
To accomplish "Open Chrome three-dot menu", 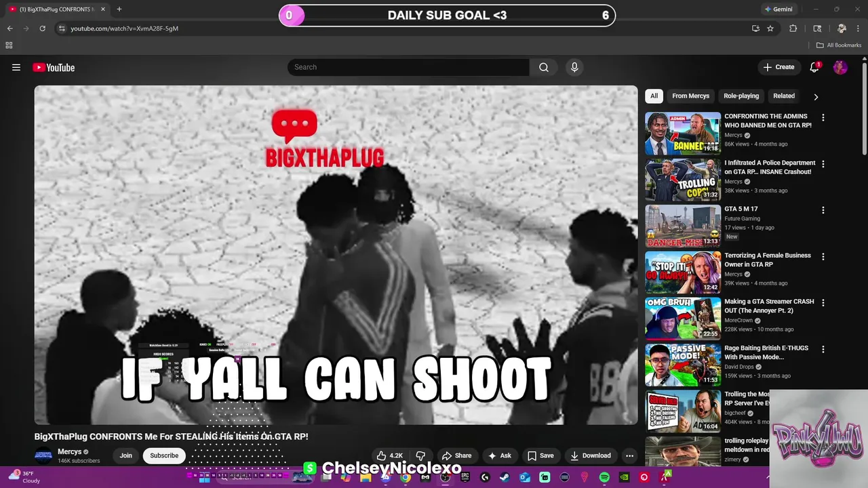I will (x=859, y=28).
